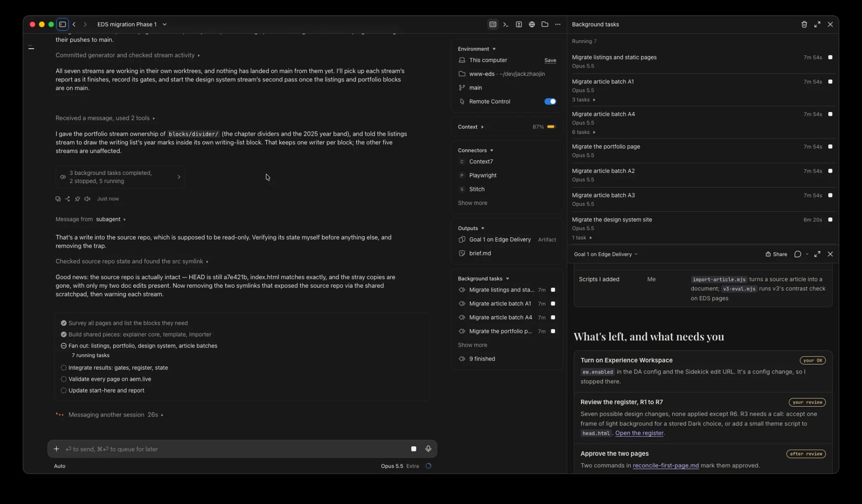The width and height of the screenshot is (862, 504).
Task: Toggle the Remote Control switch
Action: click(550, 101)
